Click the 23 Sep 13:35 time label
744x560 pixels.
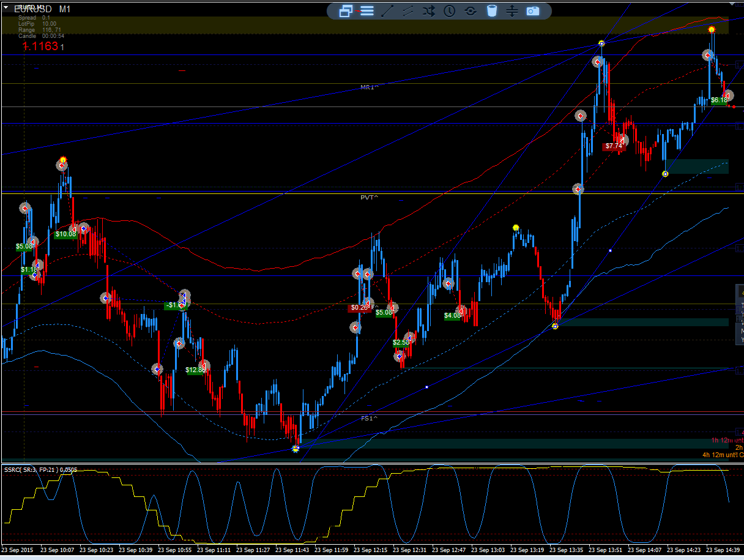coord(566,550)
